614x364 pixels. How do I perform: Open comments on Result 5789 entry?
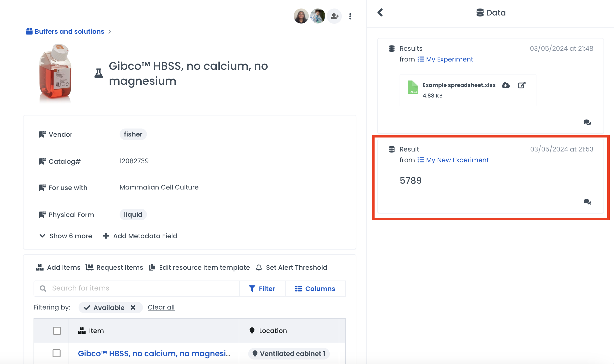click(x=587, y=202)
